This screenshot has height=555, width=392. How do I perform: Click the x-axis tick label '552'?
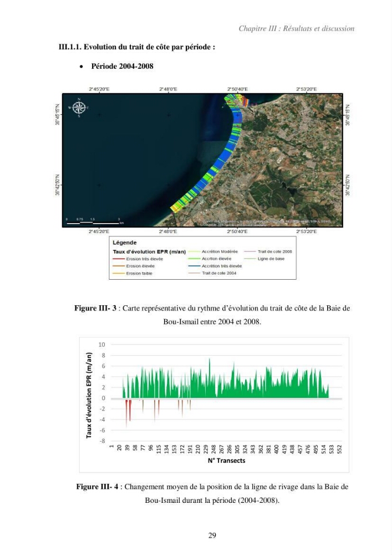tap(340, 450)
